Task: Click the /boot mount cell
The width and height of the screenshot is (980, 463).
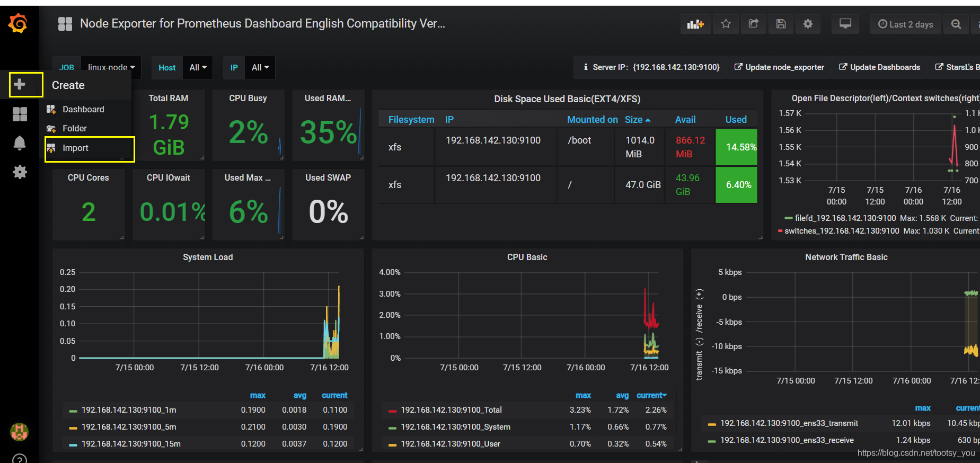Action: (x=585, y=147)
